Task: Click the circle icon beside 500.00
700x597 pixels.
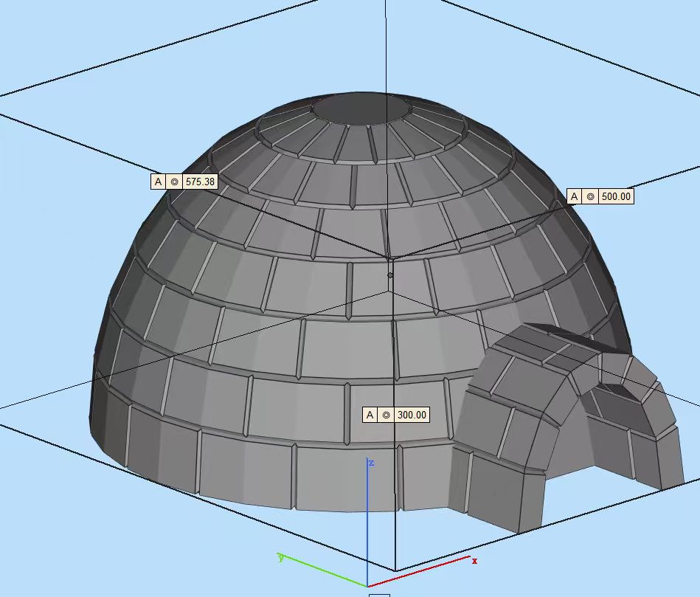Action: pyautogui.click(x=590, y=196)
